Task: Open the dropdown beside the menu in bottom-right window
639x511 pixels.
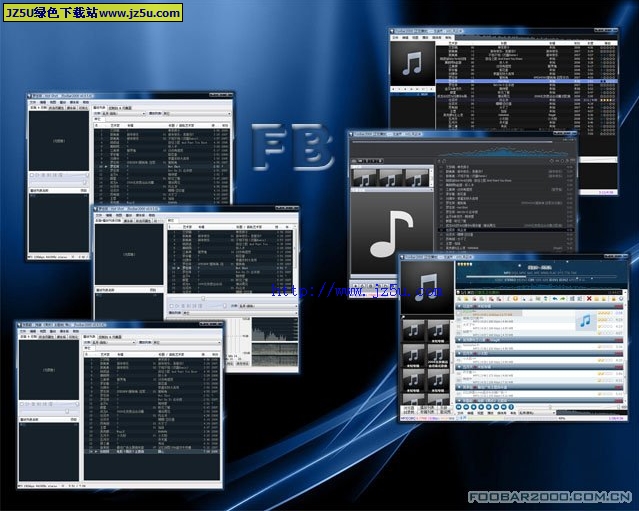Action: coord(538,413)
